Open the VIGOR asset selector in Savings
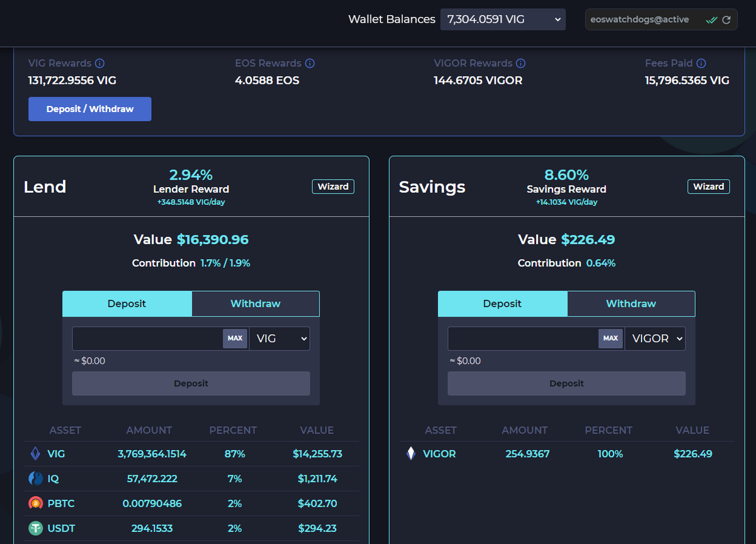 tap(655, 339)
